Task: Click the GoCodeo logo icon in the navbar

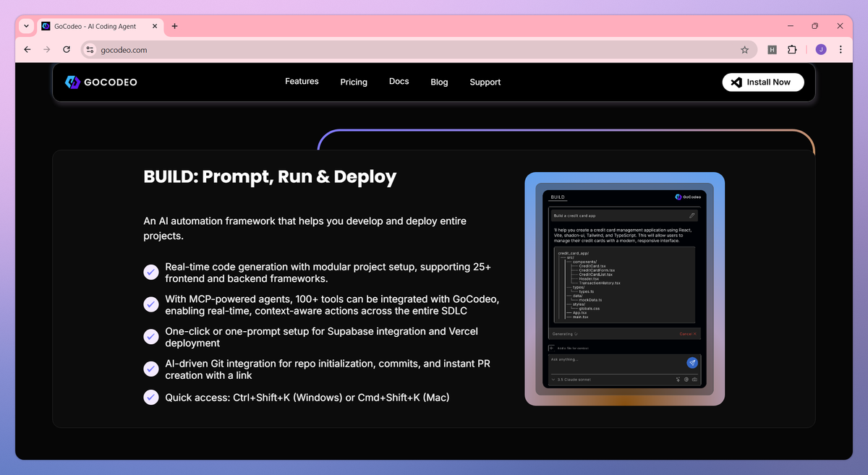Action: point(72,82)
